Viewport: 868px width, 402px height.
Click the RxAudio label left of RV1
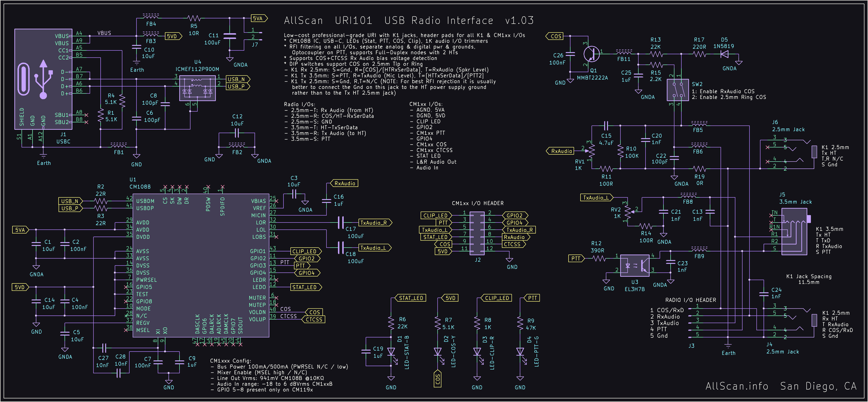click(560, 151)
